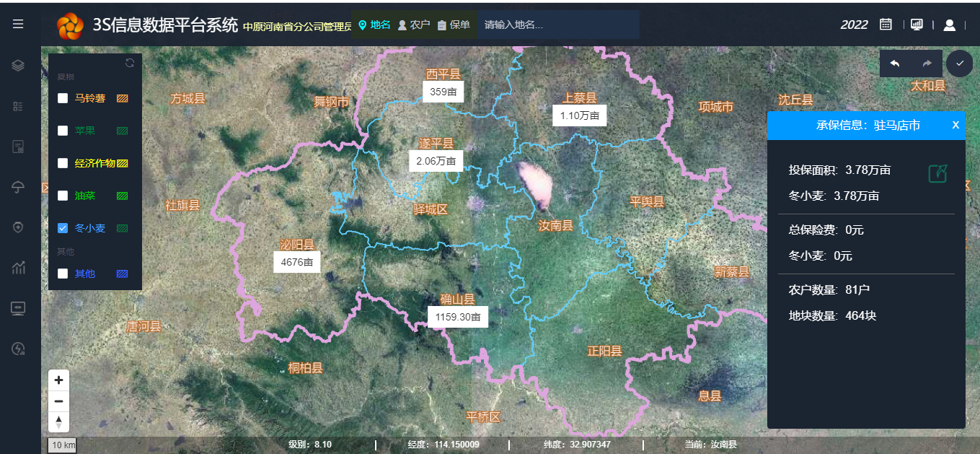Open the calendar next to year 2022
The image size is (980, 454).
(x=886, y=25)
